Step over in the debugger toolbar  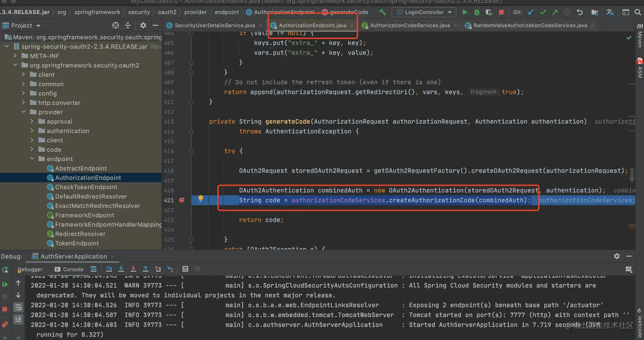pos(109,269)
